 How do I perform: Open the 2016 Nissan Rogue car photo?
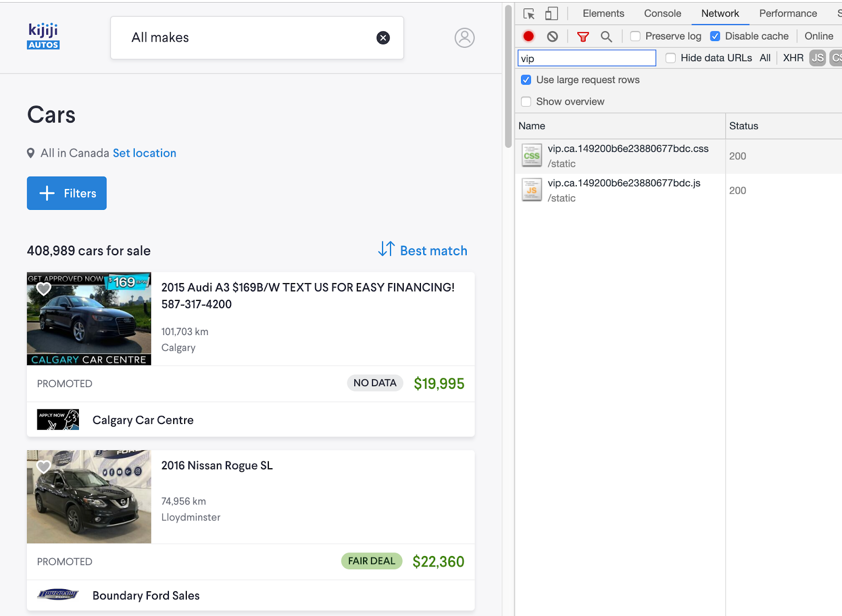[x=89, y=497]
